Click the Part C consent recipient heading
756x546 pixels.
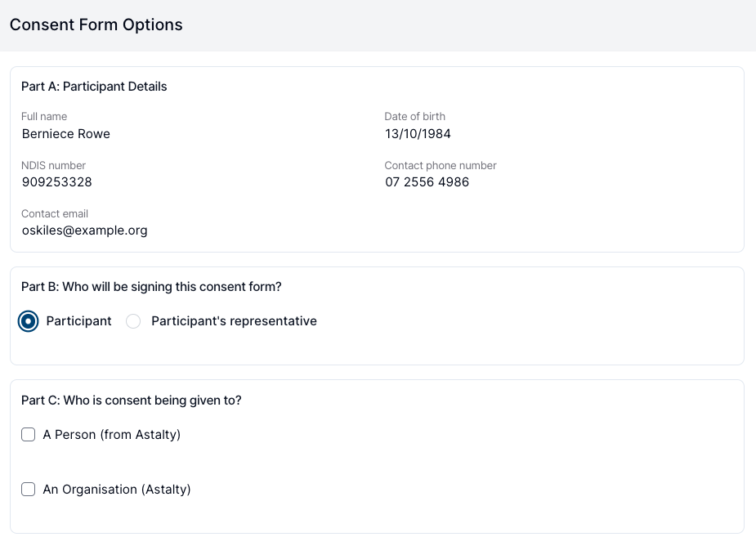point(131,401)
